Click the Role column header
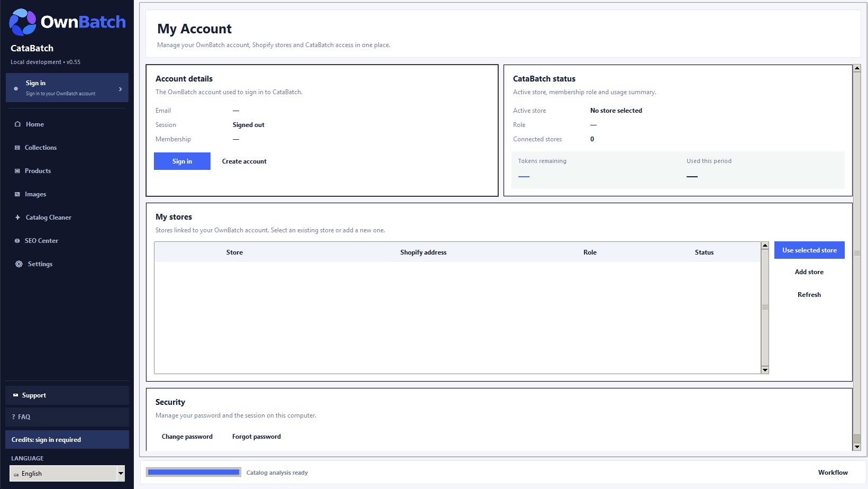The image size is (868, 489). 590,252
